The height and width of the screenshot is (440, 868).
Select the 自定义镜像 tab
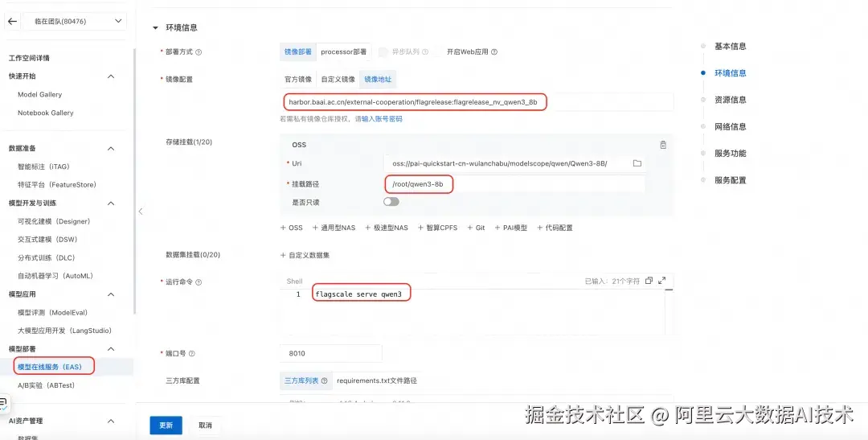338,80
